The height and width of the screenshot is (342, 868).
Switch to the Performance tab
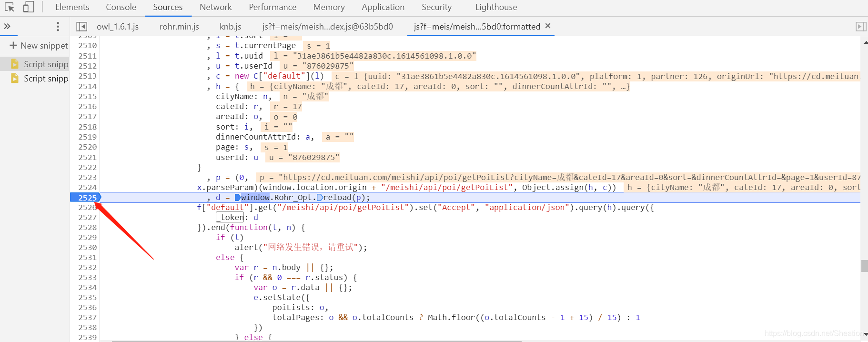[x=273, y=7]
